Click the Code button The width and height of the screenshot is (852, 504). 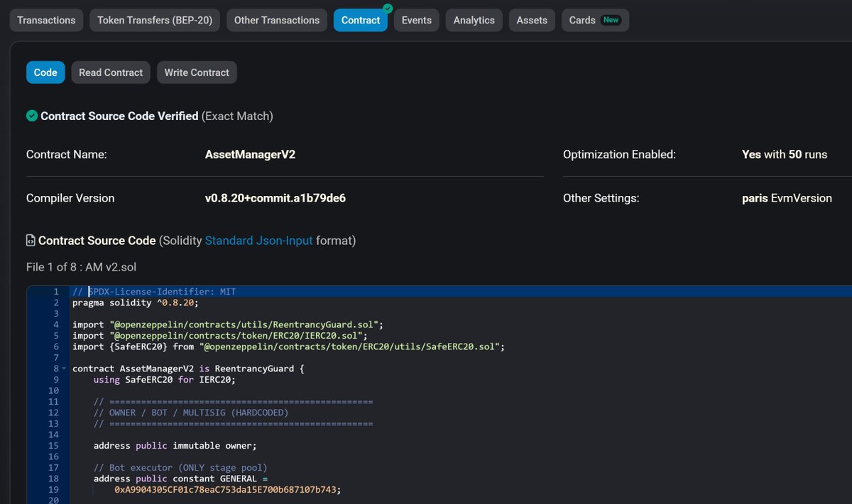click(x=45, y=72)
